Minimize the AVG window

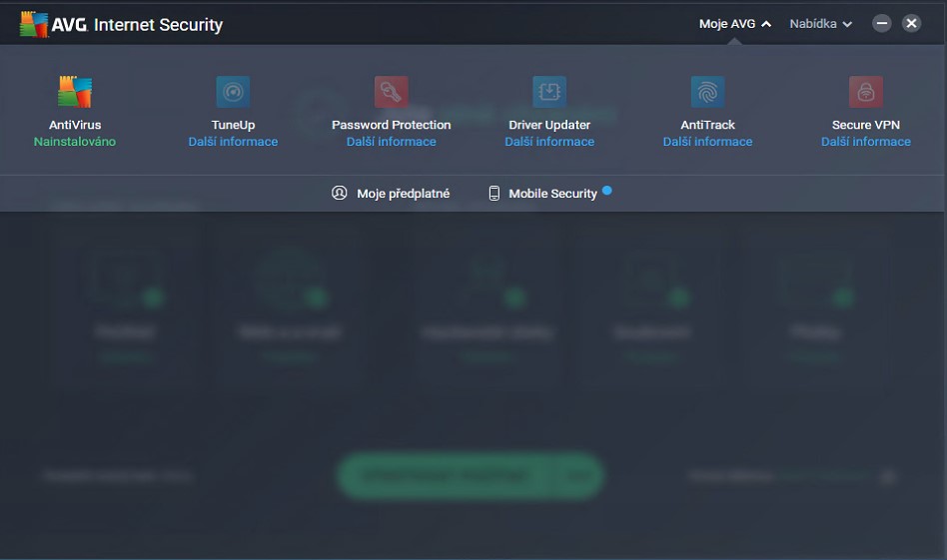882,24
